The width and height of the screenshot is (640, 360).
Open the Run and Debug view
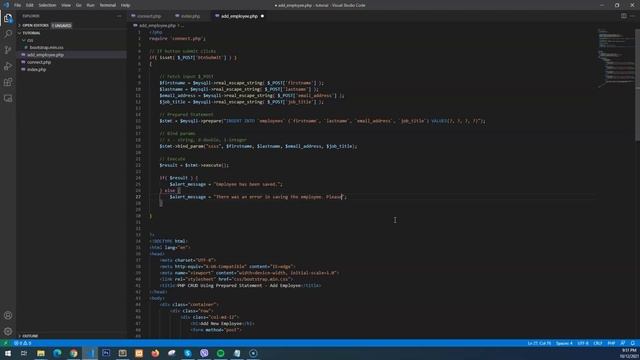pyautogui.click(x=8, y=66)
